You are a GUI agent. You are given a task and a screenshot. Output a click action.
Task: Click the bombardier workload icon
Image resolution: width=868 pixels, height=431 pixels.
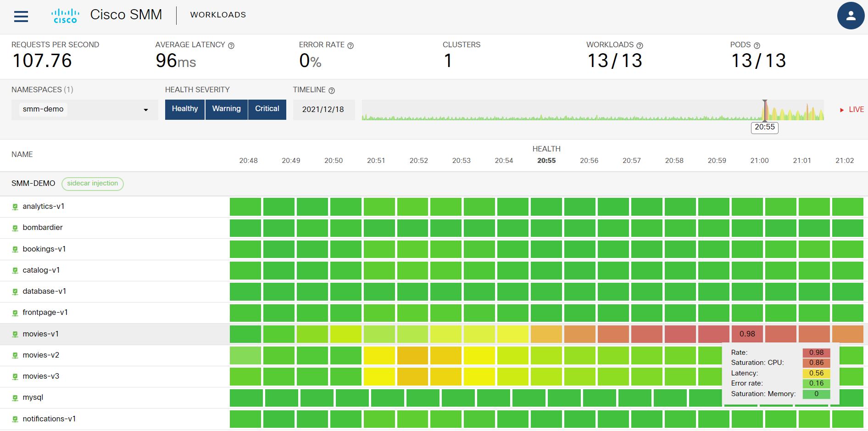point(15,228)
